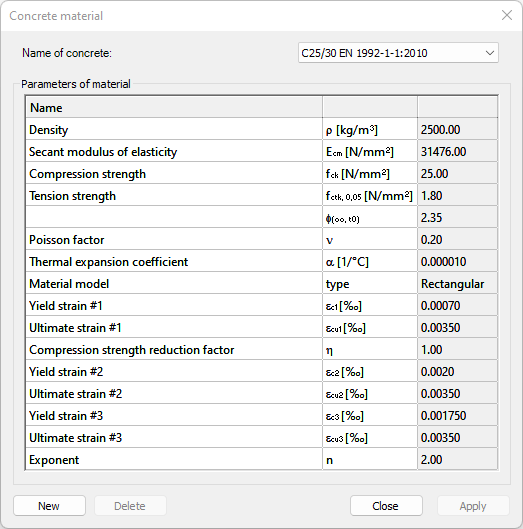Select the creep coefficient value 2.35
This screenshot has height=529, width=523.
(x=458, y=218)
